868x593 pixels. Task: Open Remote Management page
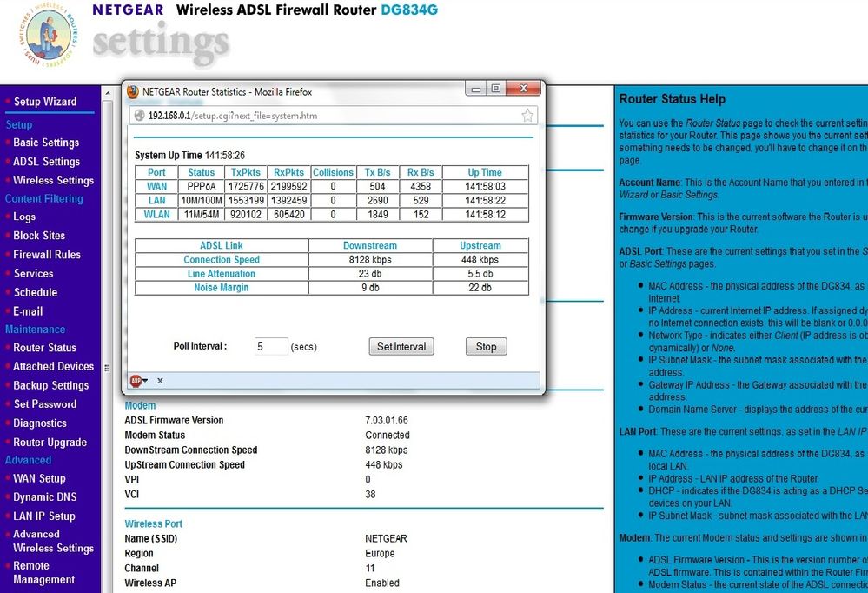click(x=43, y=572)
